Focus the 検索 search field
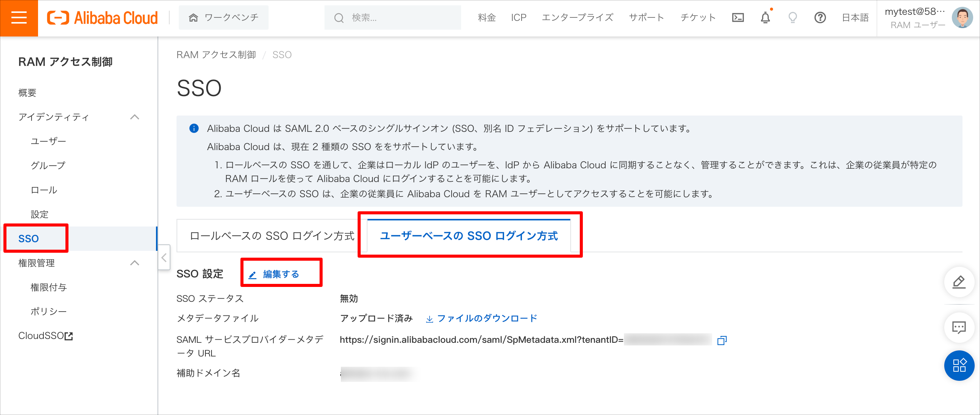This screenshot has width=980, height=415. click(x=393, y=17)
